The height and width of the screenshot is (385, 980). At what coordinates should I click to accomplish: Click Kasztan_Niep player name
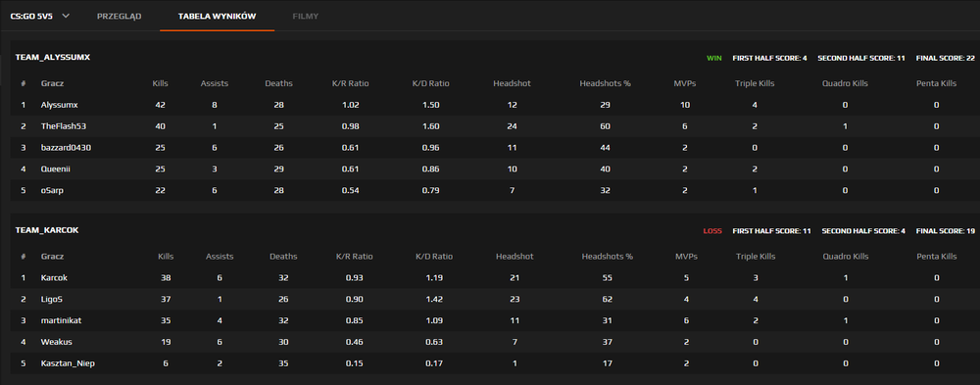tap(68, 363)
